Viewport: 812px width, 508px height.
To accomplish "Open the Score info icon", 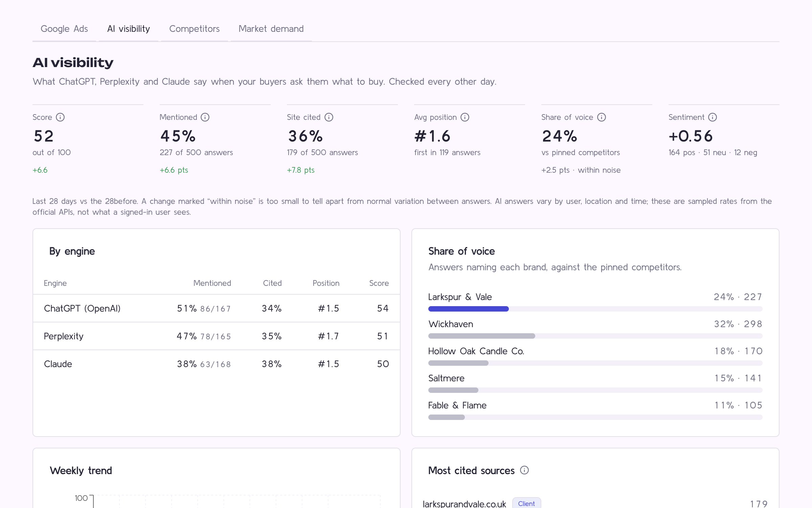I will coord(60,117).
